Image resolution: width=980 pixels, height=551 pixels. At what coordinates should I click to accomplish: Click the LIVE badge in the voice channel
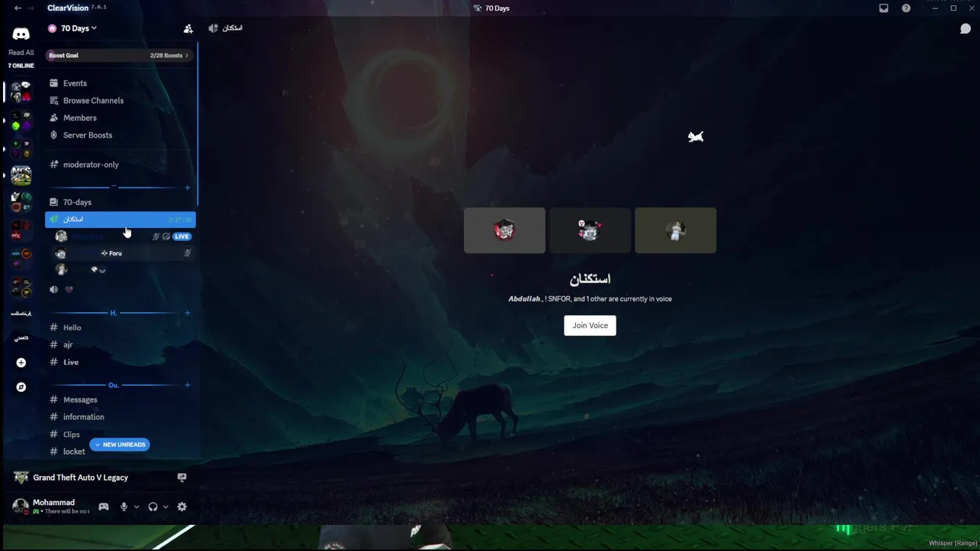[x=181, y=236]
